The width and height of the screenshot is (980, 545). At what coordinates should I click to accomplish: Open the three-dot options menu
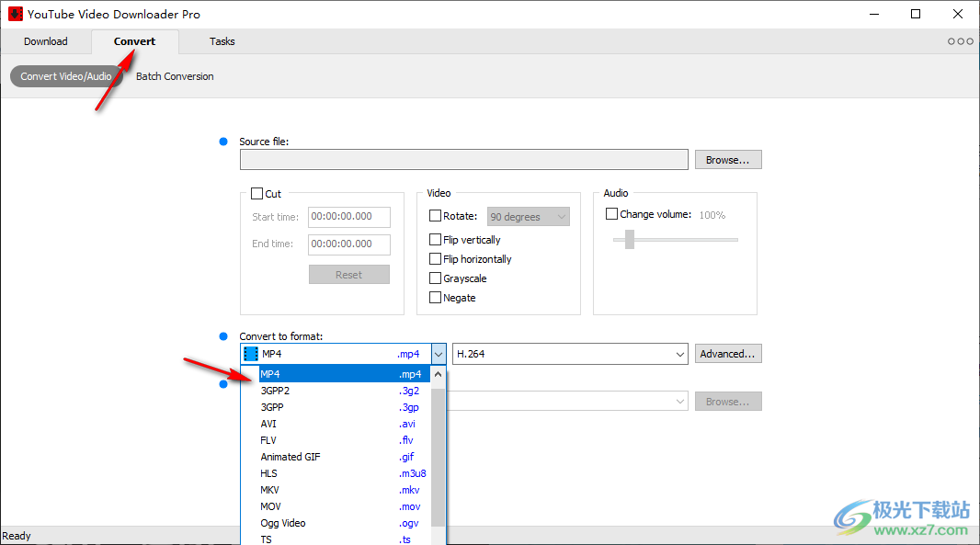click(960, 41)
